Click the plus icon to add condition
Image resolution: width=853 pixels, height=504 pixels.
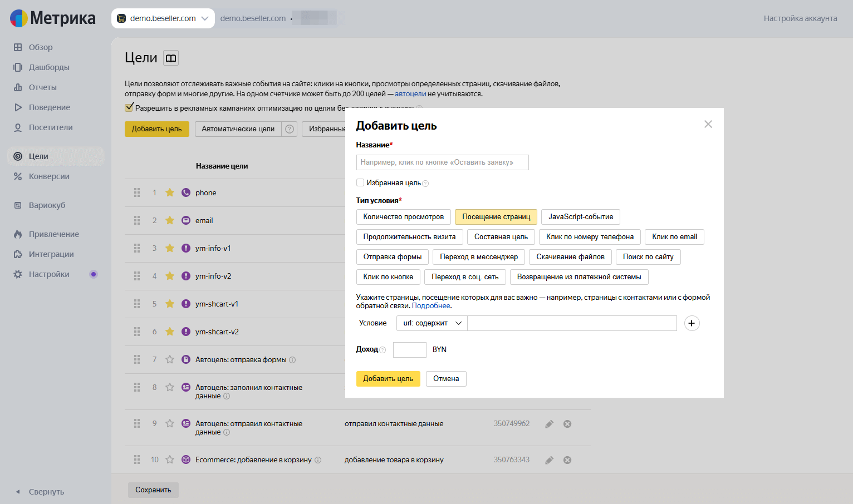(x=692, y=323)
